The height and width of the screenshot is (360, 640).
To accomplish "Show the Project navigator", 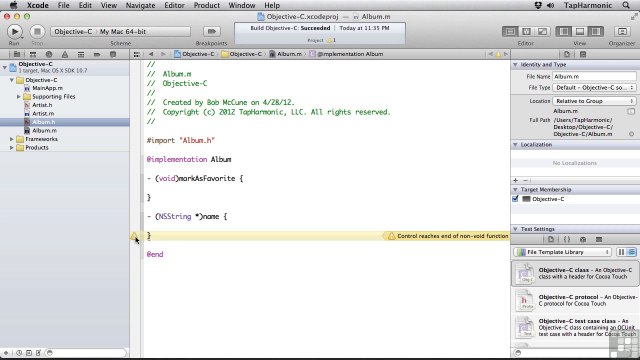I will [17, 54].
